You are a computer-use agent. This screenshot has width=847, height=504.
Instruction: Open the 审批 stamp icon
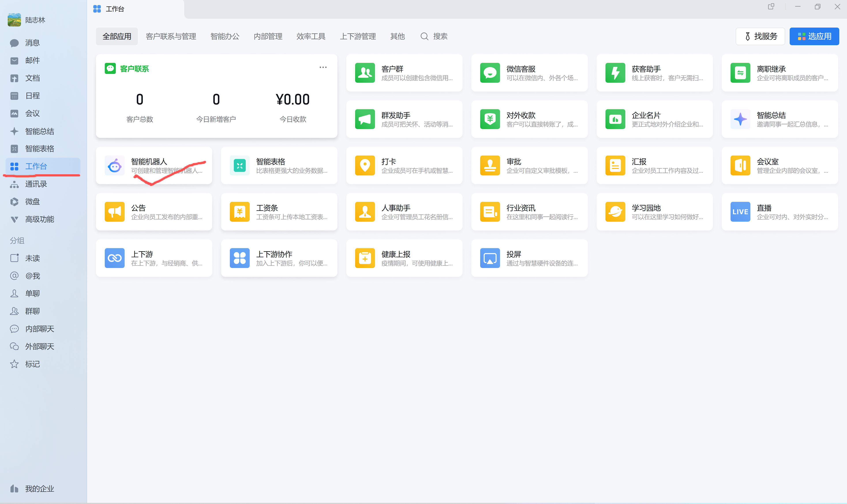[x=490, y=166]
